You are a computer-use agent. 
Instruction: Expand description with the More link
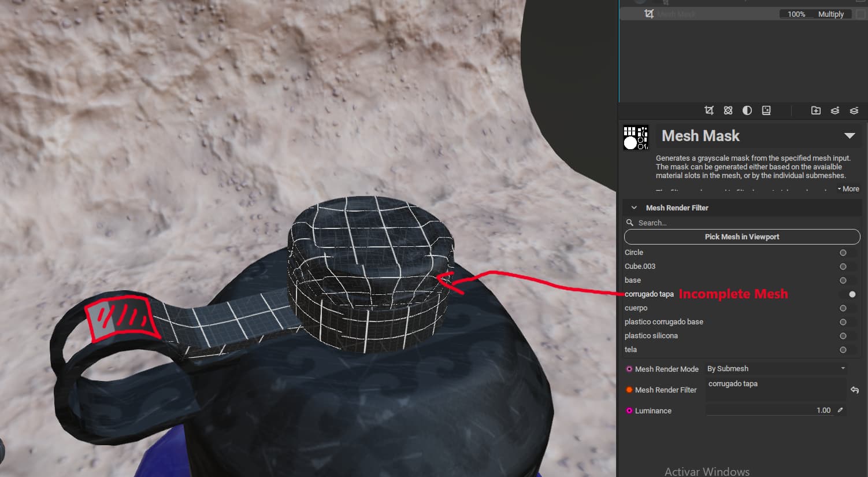(x=848, y=189)
